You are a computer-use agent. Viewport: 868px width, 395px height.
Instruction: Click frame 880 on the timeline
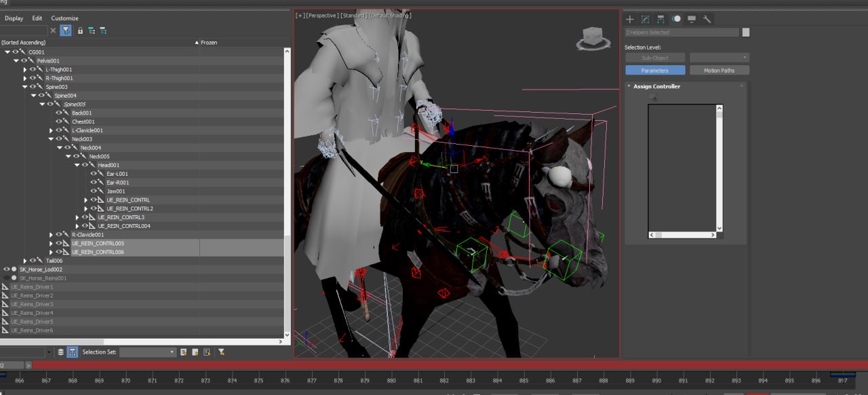391,381
